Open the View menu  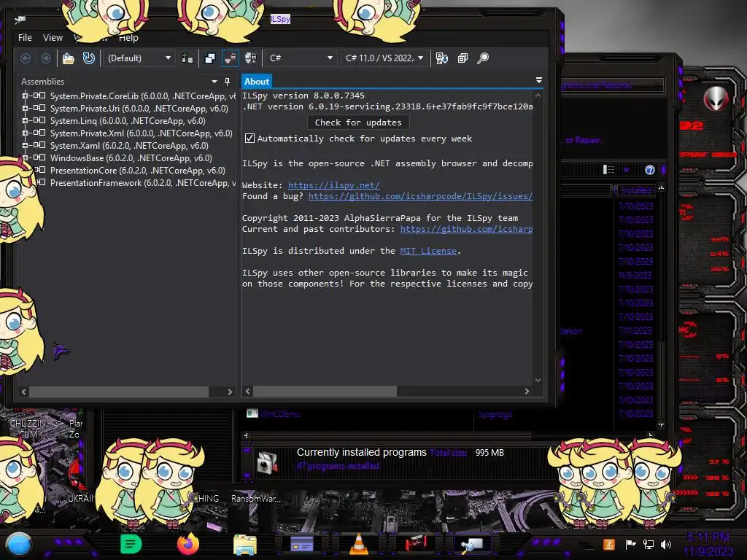53,38
